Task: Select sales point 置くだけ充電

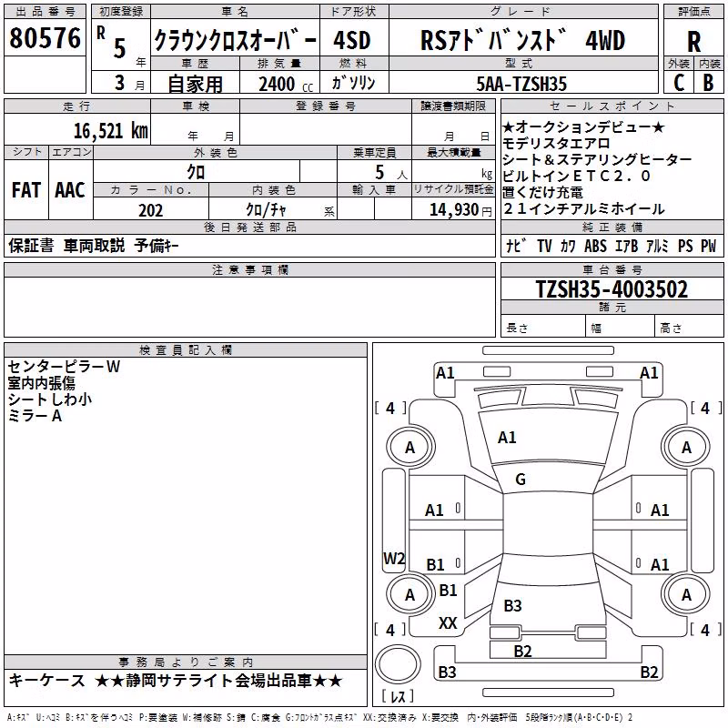Action: click(x=542, y=192)
